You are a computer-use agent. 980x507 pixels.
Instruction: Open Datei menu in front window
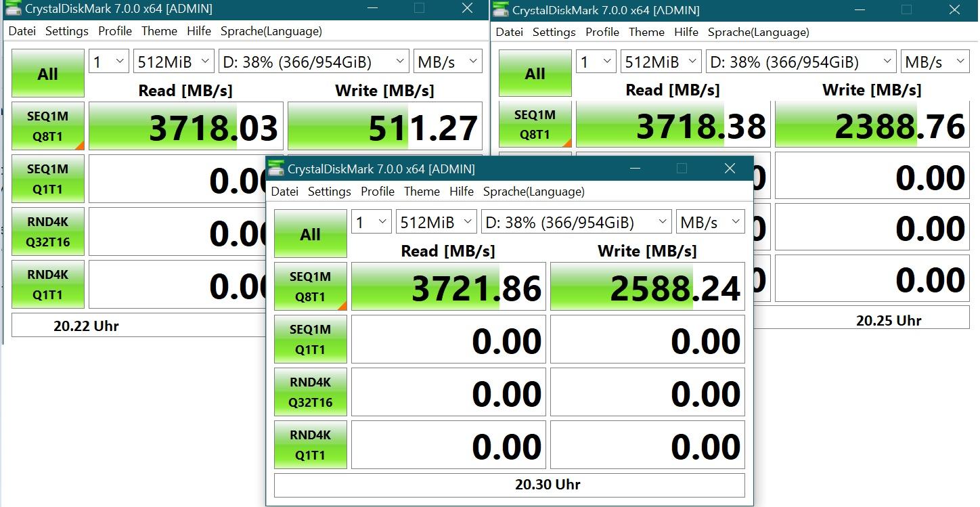(285, 192)
